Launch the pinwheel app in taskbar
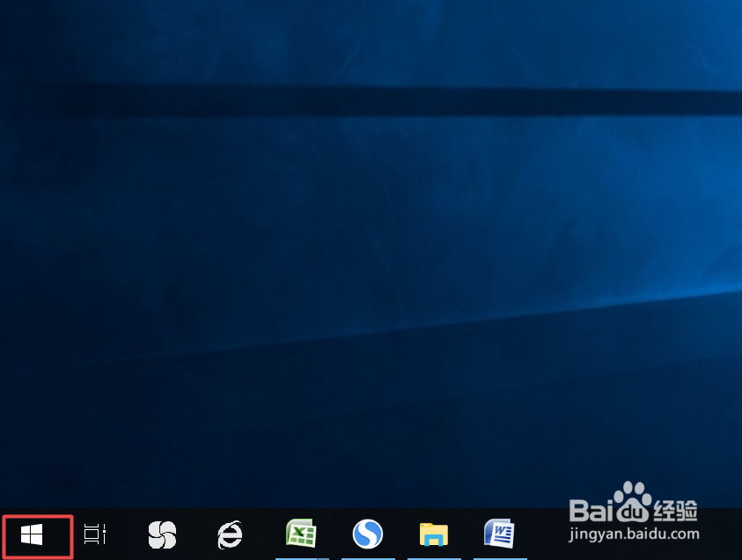This screenshot has height=560, width=742. pos(162,535)
